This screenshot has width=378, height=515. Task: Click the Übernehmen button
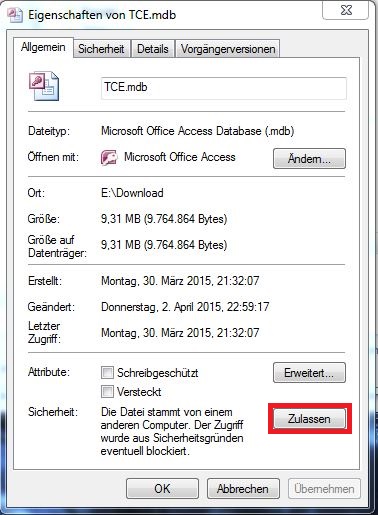(x=324, y=489)
